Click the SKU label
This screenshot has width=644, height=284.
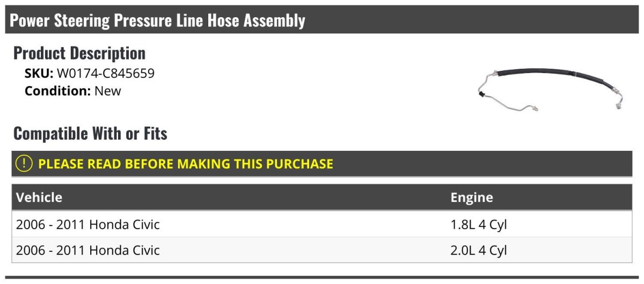click(x=39, y=74)
